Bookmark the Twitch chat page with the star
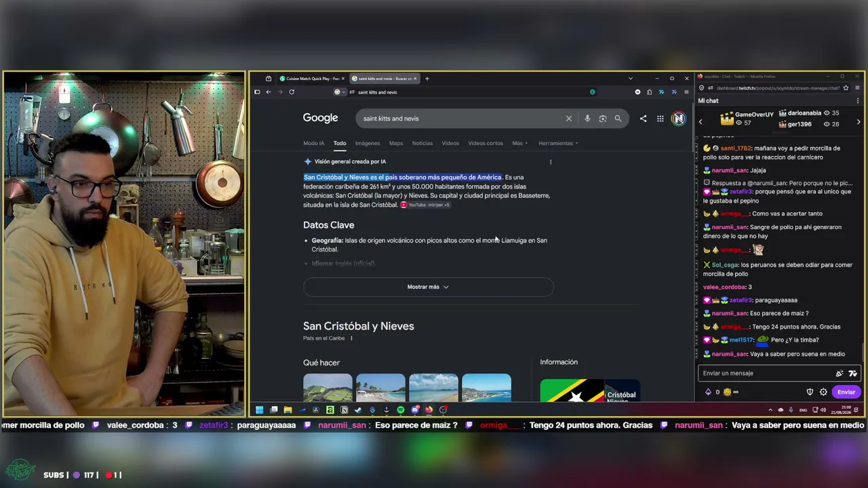868x488 pixels. tap(846, 88)
